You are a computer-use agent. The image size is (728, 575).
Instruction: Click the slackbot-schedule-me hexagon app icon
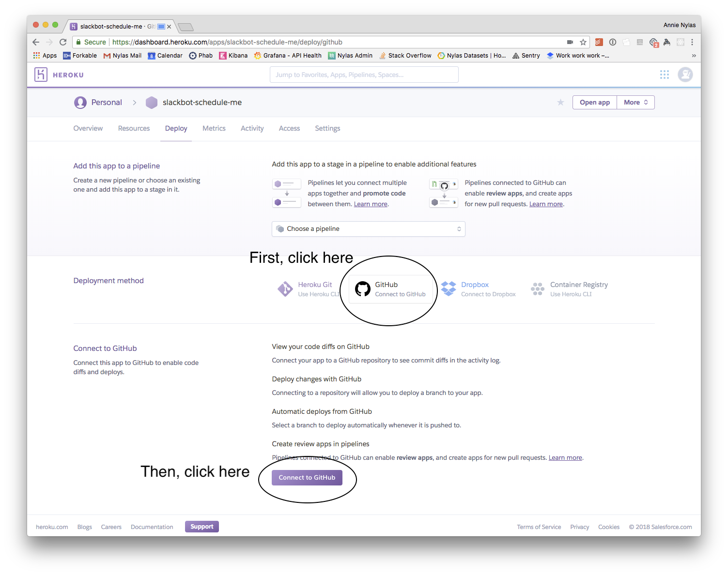[152, 103]
